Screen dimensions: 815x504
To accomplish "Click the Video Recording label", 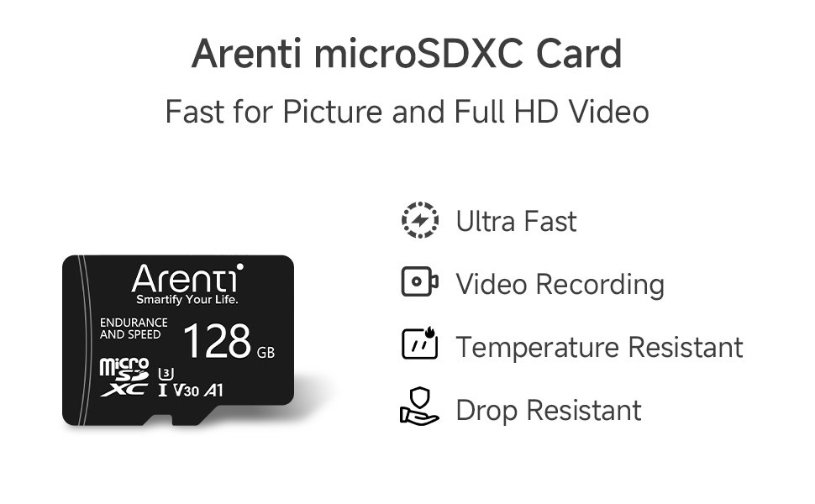I will click(x=560, y=285).
